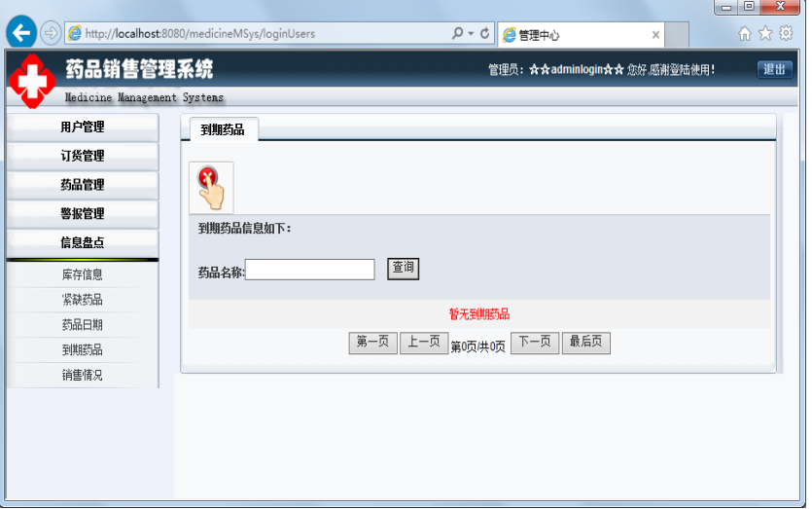
Task: Click the 暂无到期药品 red message
Action: (x=479, y=314)
